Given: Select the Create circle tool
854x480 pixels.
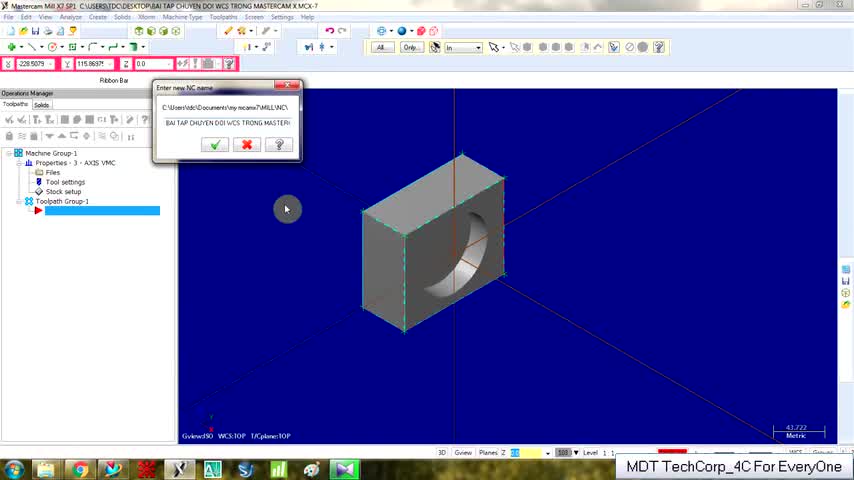Looking at the screenshot, I should (52, 47).
